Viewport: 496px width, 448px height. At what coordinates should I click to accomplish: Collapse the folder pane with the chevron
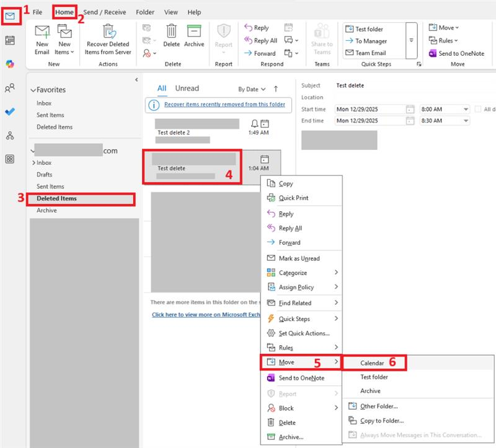click(138, 79)
